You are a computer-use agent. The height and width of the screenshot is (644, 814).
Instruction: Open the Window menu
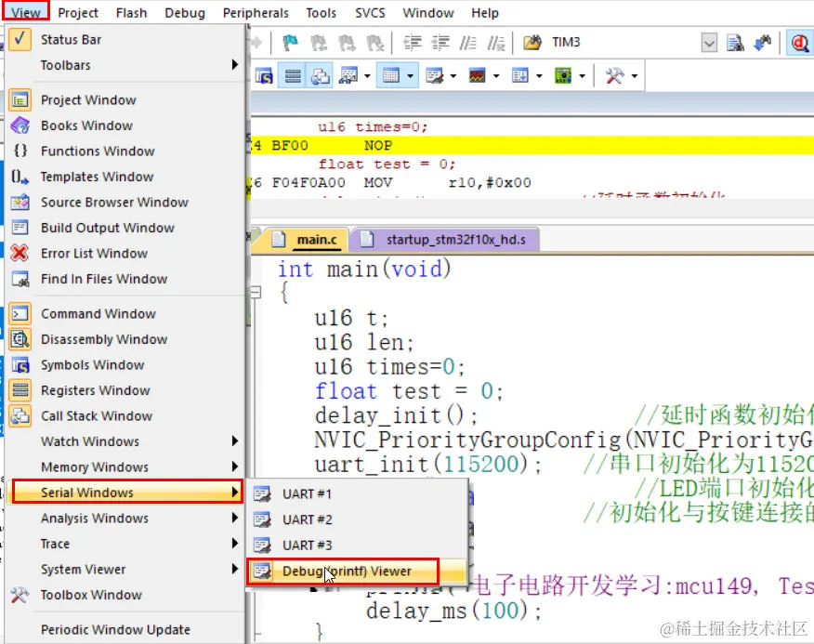[x=428, y=12]
